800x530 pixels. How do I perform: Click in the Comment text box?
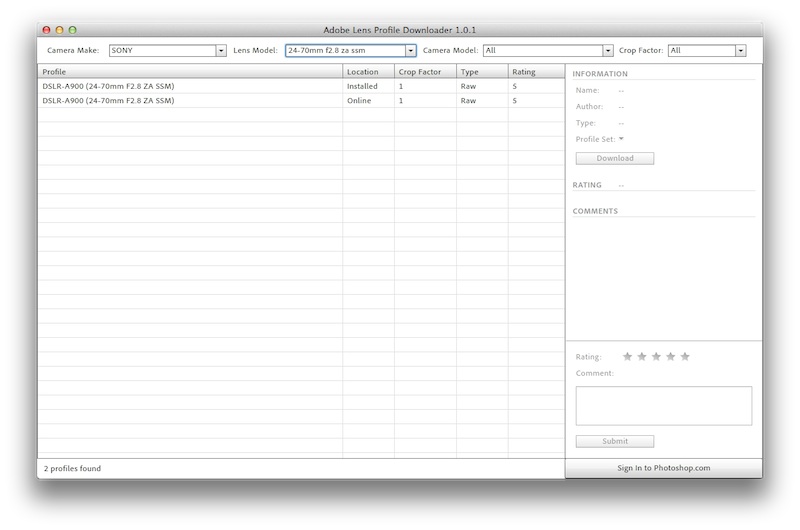point(663,406)
